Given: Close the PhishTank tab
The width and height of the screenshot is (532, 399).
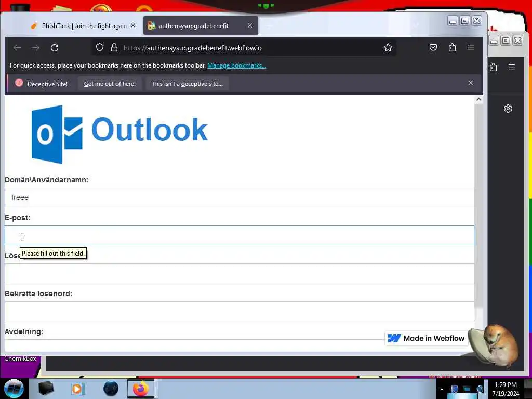Looking at the screenshot, I should coord(133,25).
